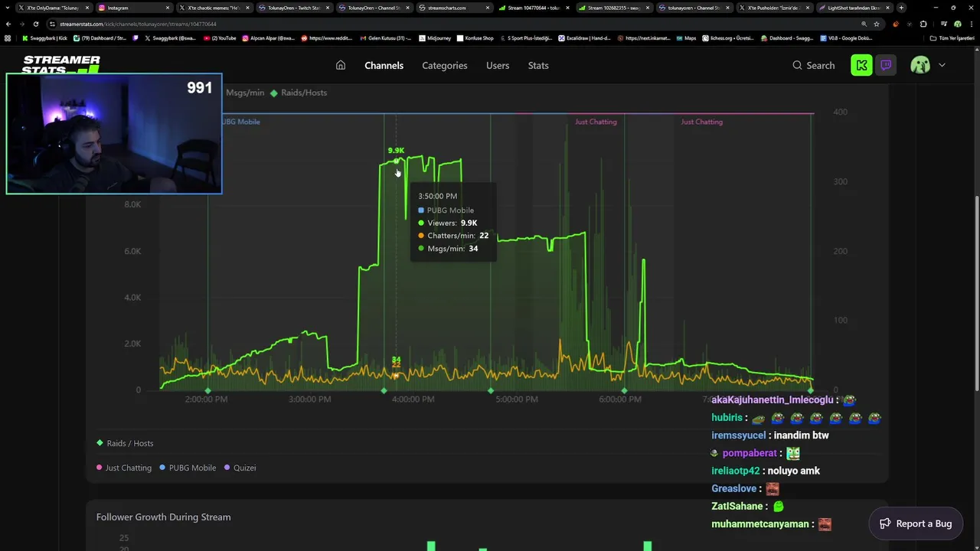Click the Streamer Stats logo
Image resolution: width=980 pixels, height=551 pixels.
pos(61,64)
